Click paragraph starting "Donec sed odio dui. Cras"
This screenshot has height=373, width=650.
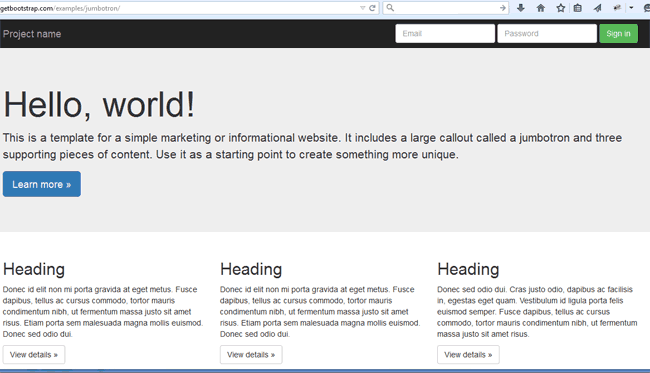tap(537, 312)
